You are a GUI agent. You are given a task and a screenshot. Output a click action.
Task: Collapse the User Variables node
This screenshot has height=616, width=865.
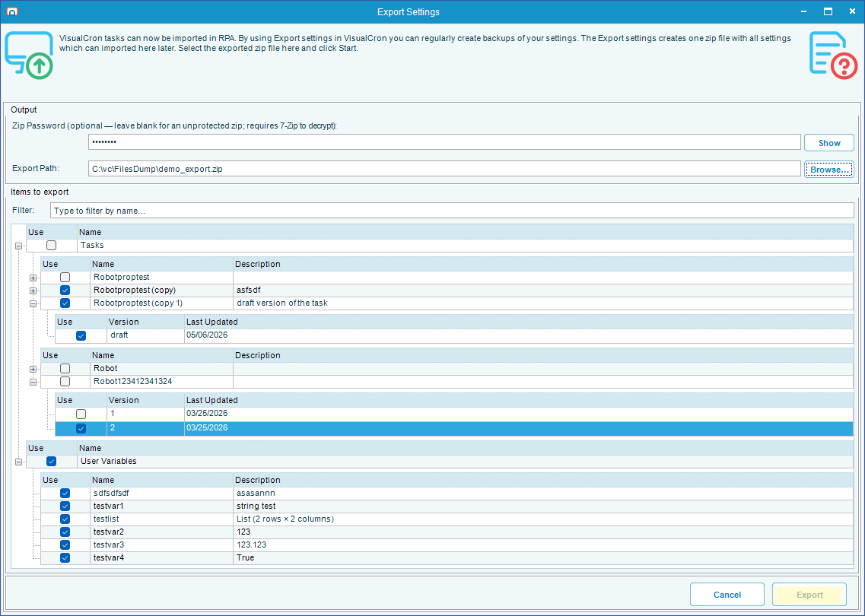(x=19, y=462)
